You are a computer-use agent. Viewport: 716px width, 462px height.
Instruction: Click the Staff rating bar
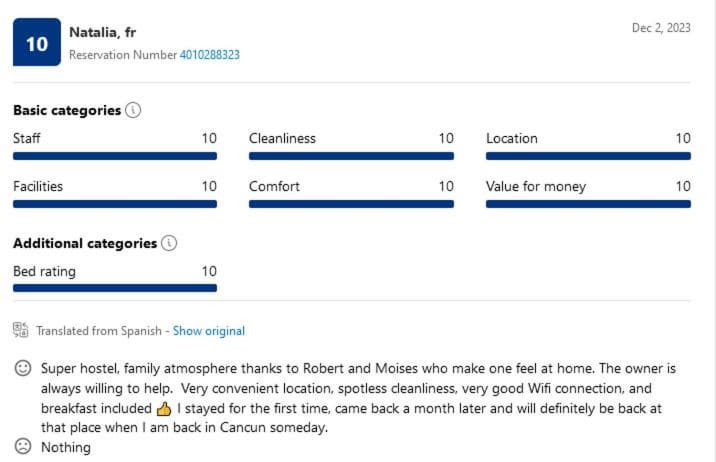[114, 156]
